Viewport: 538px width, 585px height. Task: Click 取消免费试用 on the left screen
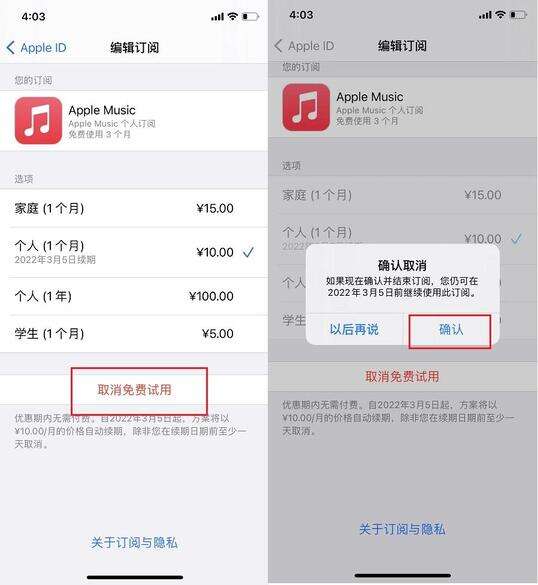click(x=134, y=390)
